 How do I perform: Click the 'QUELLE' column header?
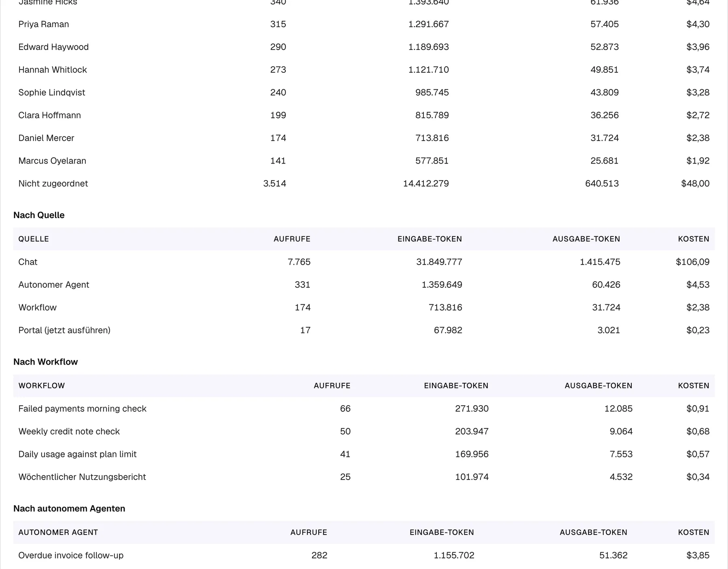[34, 239]
